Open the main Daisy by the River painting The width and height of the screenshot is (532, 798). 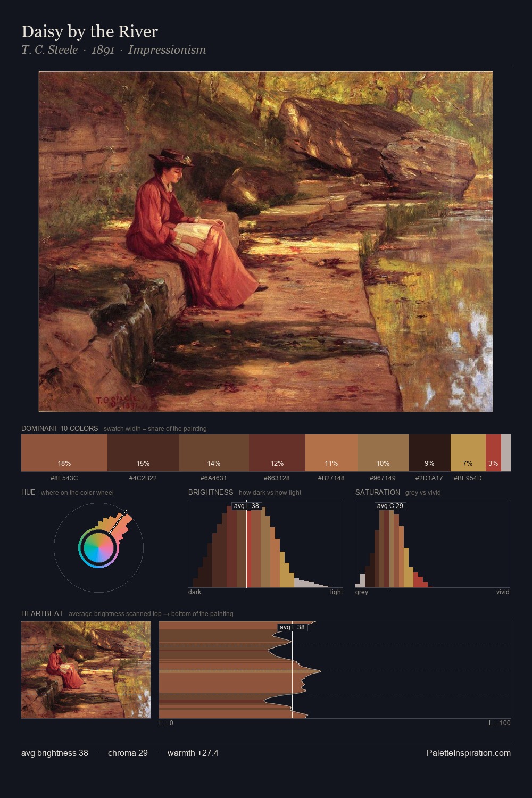[265, 242]
